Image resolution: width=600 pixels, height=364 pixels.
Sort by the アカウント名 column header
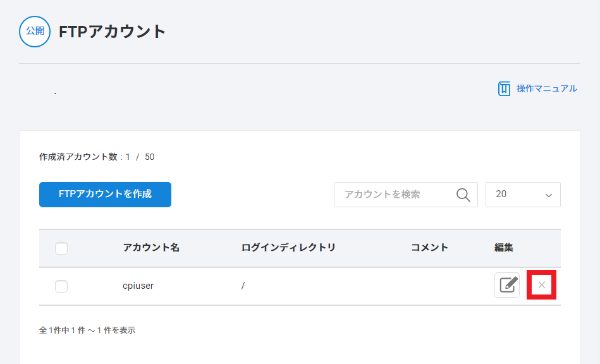(x=151, y=248)
